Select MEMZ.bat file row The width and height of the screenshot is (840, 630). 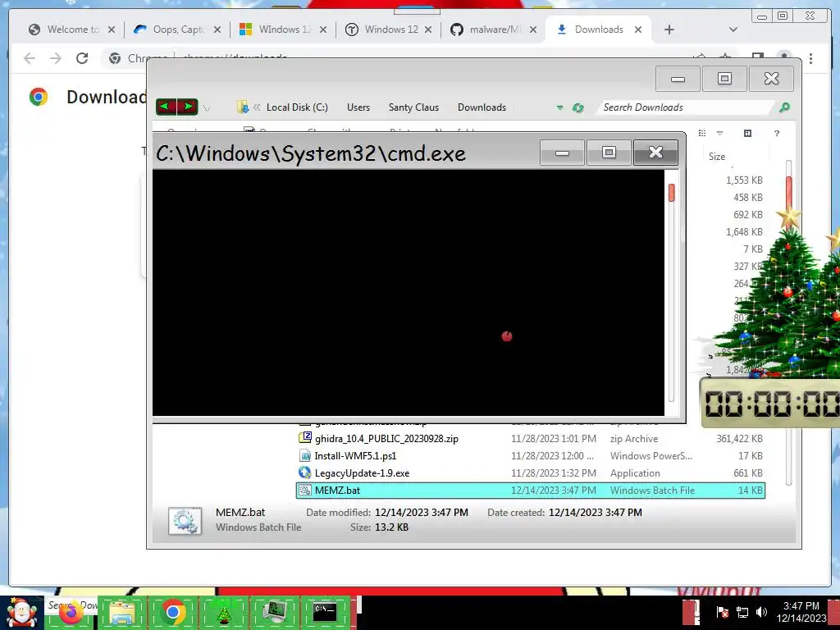(x=531, y=491)
